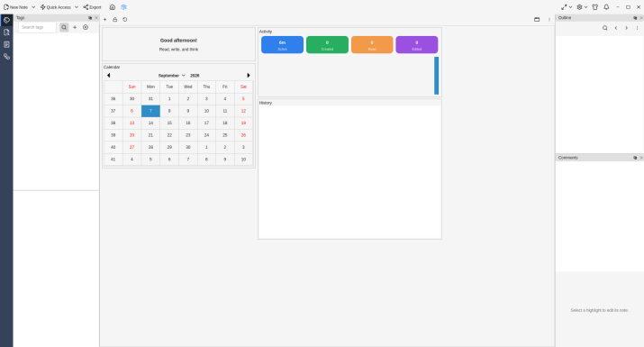This screenshot has height=347, width=644.
Task: Close the Comments panel
Action: coord(641,158)
